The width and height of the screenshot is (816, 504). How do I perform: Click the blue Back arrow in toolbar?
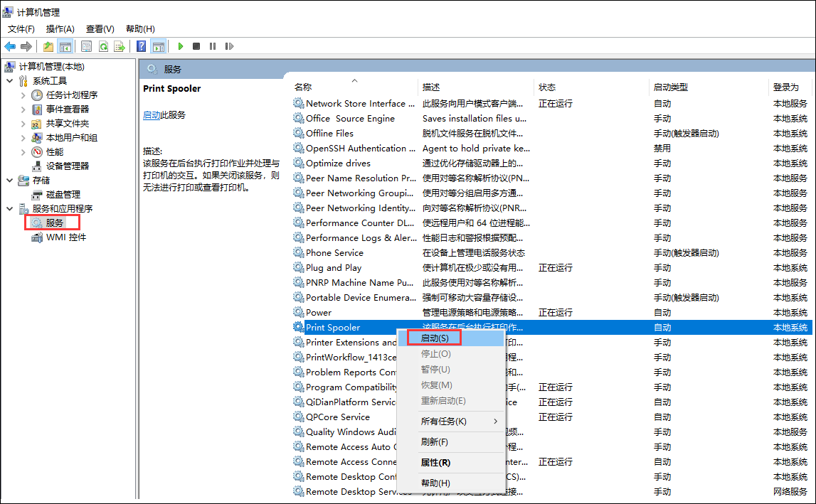click(10, 46)
